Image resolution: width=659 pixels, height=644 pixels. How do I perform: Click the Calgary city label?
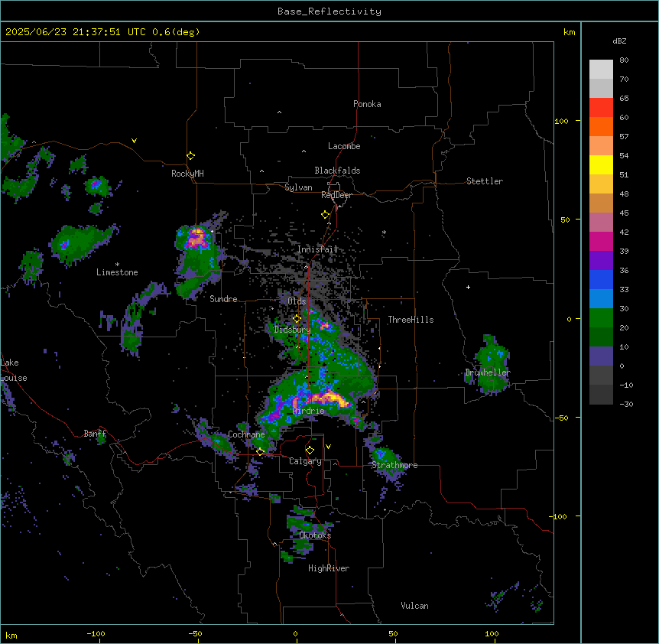point(306,461)
